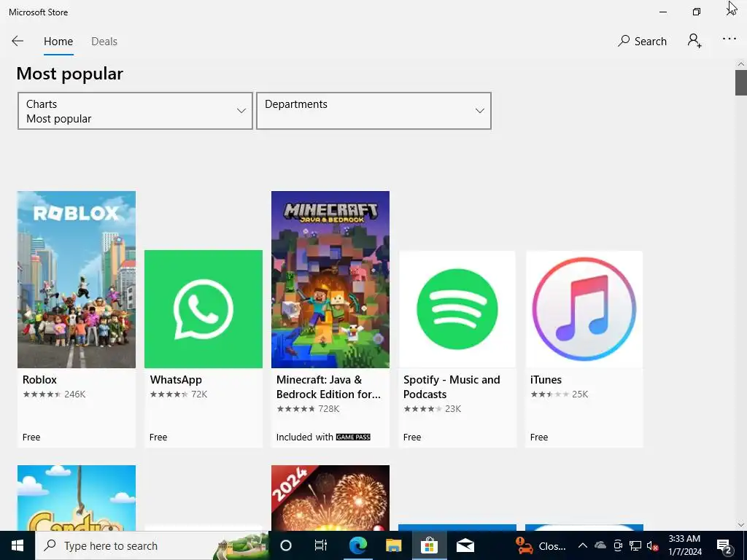Click the iTunes title text

click(x=546, y=379)
